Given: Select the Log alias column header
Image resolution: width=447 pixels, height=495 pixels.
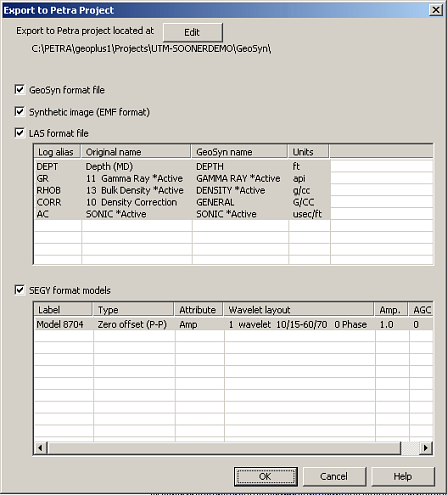Looking at the screenshot, I should 58,152.
